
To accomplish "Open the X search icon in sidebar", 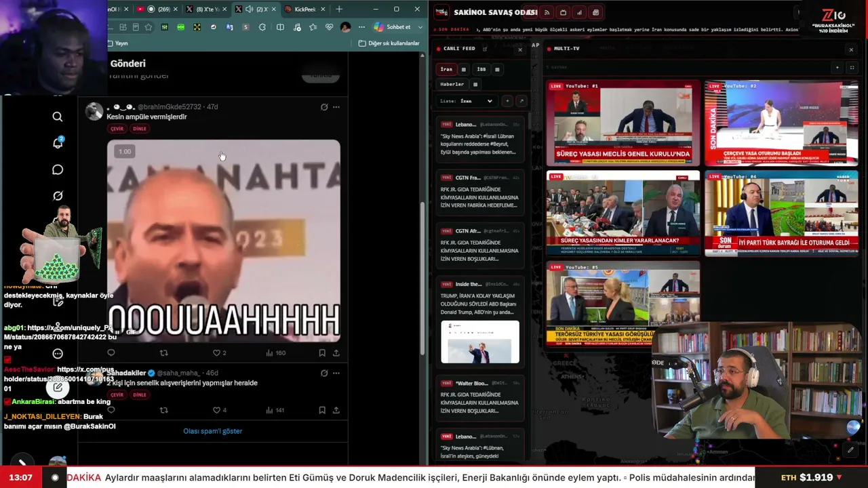I will coord(58,117).
